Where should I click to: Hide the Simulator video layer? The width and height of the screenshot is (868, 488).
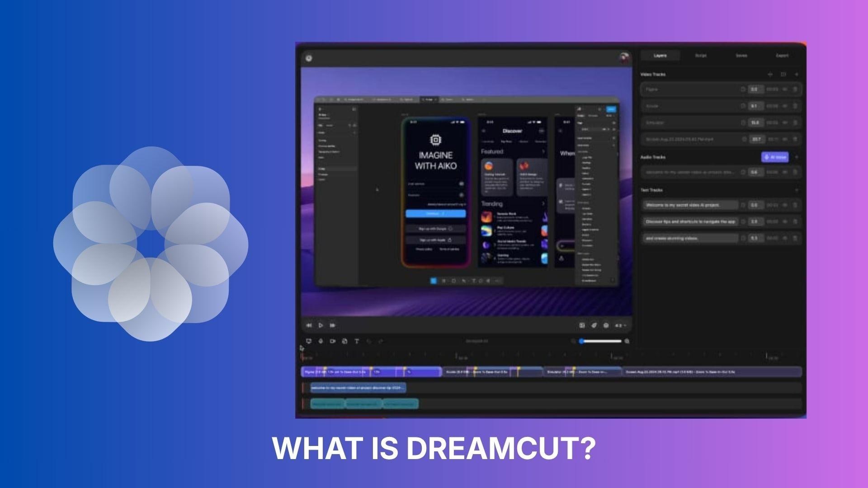tap(785, 122)
